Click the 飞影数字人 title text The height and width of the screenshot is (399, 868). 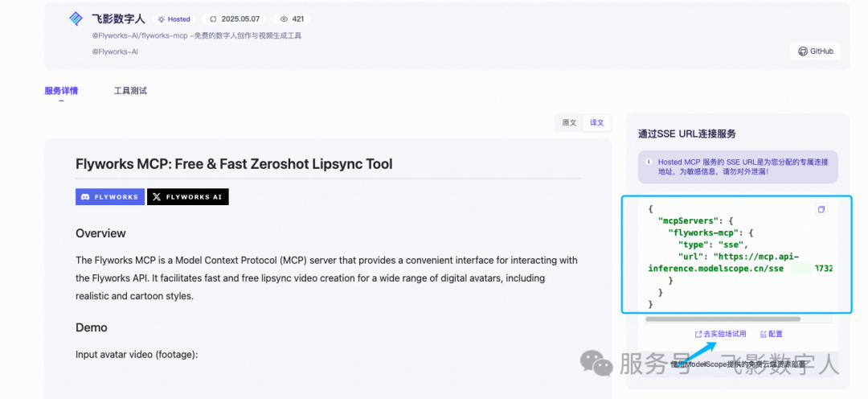pyautogui.click(x=118, y=19)
